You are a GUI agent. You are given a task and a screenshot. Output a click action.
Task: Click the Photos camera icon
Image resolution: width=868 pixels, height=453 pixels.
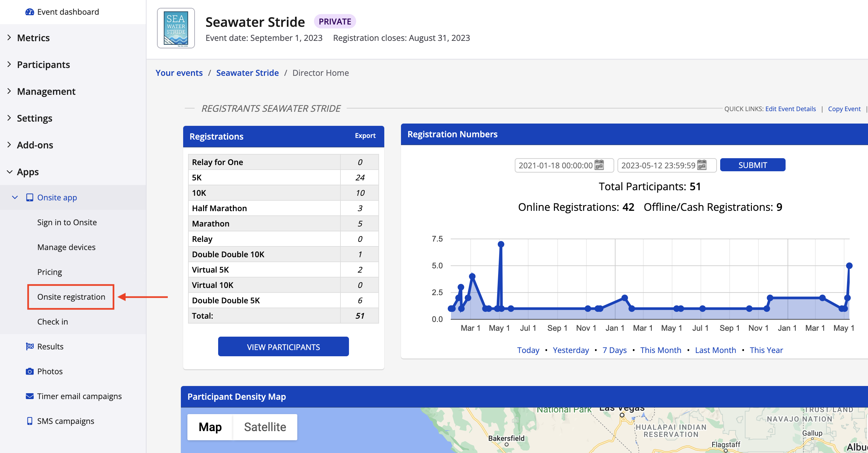coord(30,371)
